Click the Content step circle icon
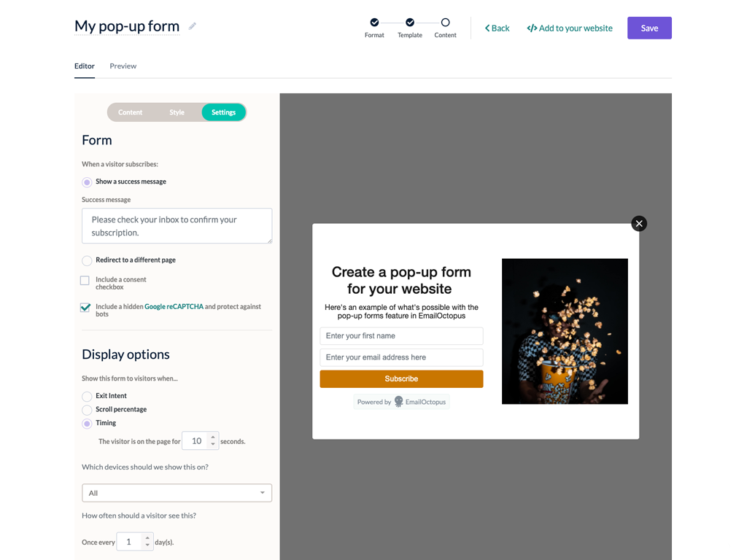This screenshot has width=747, height=560. tap(445, 21)
